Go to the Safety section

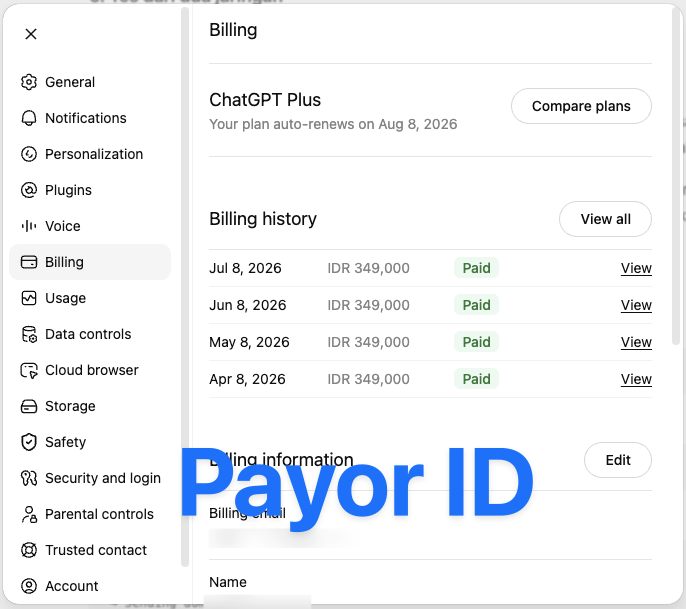coord(90,442)
